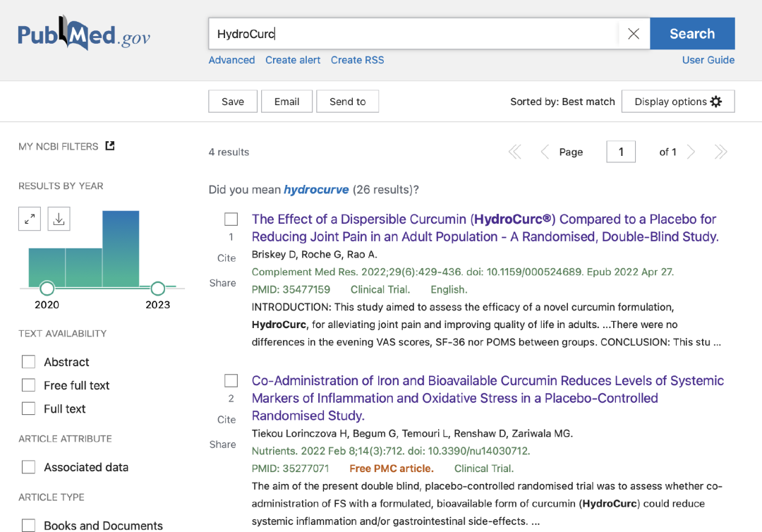Enable the Abstract text availability filter
Viewport: 762px width, 532px height.
point(29,362)
